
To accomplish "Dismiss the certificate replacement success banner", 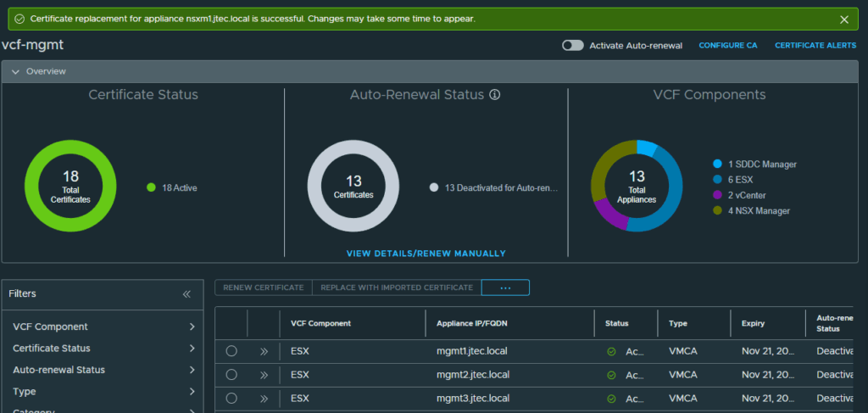I will pyautogui.click(x=844, y=20).
